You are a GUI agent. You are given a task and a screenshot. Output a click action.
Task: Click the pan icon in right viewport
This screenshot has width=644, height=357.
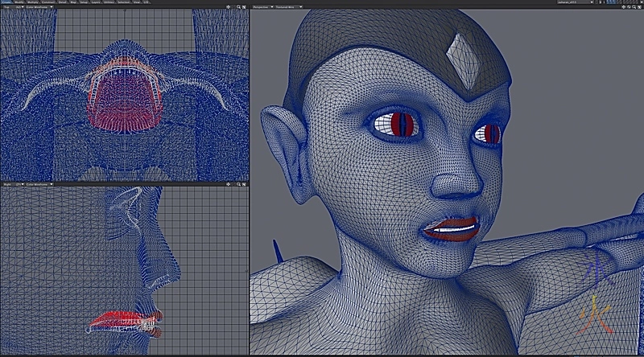click(x=229, y=184)
